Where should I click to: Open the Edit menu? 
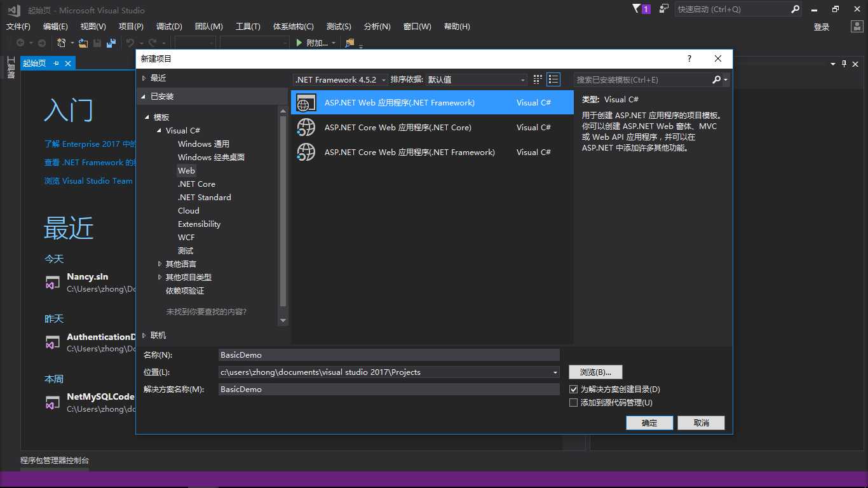pyautogui.click(x=55, y=26)
